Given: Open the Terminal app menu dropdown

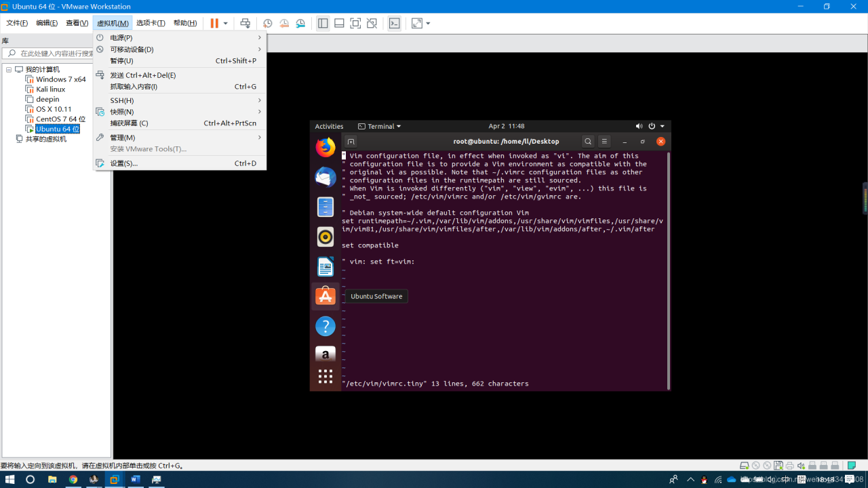Looking at the screenshot, I should point(380,126).
